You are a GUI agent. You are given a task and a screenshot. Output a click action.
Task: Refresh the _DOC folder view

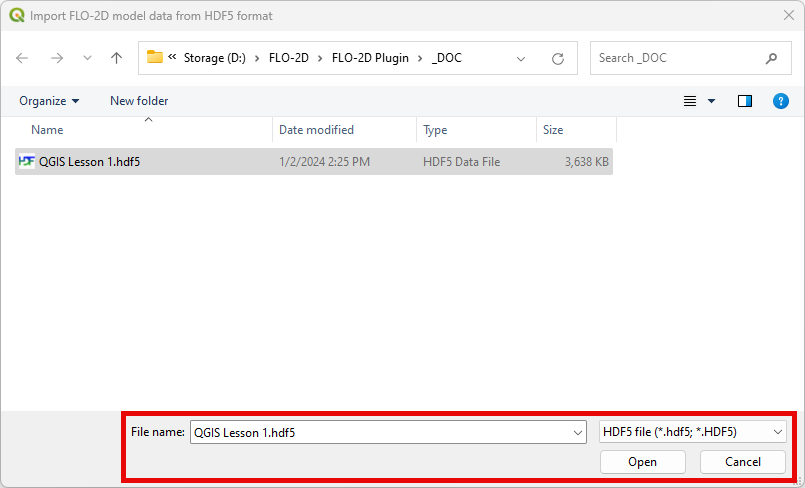[558, 58]
